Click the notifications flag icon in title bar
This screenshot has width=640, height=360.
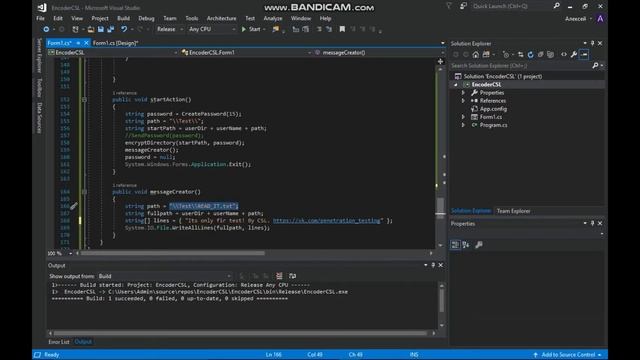449,6
